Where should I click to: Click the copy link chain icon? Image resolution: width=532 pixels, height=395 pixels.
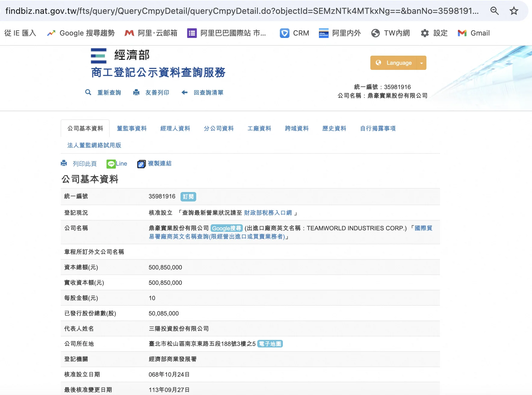click(x=141, y=164)
